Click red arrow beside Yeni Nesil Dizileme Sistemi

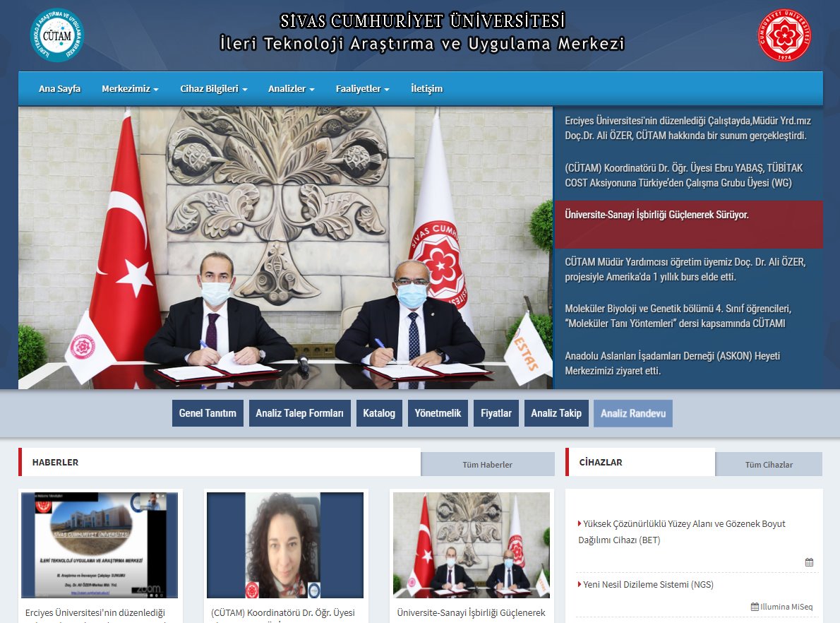click(x=580, y=584)
